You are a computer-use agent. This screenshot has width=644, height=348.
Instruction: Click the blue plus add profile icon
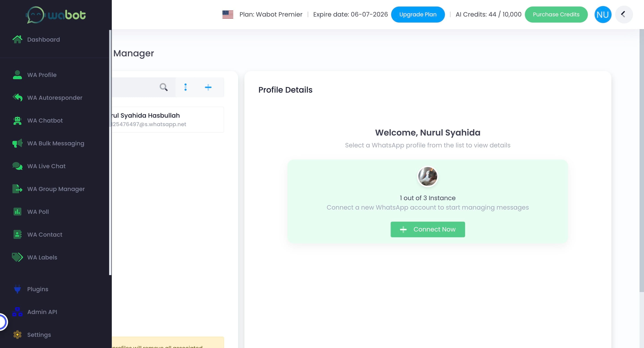click(x=208, y=87)
